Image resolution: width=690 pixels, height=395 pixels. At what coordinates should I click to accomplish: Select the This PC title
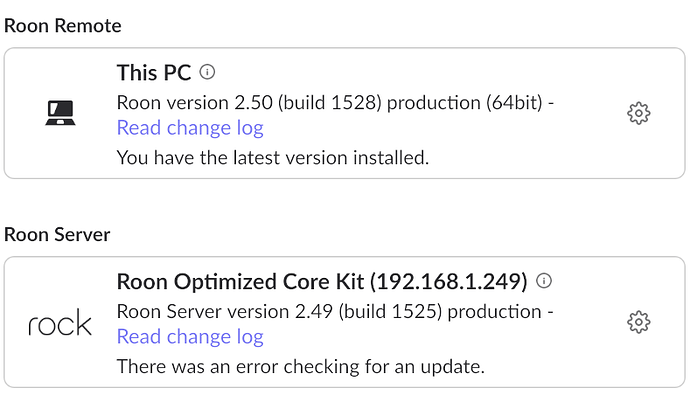coord(154,73)
